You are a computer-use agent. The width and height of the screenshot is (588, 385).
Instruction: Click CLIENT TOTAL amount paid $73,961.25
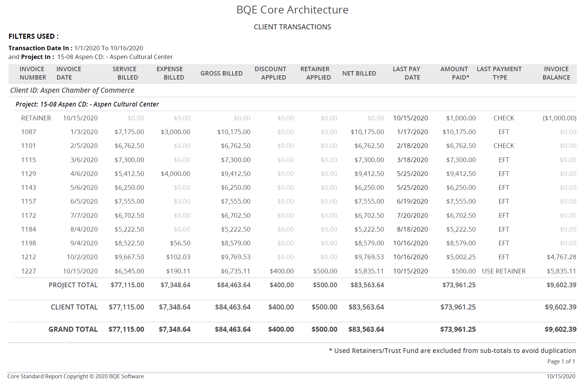coord(458,307)
